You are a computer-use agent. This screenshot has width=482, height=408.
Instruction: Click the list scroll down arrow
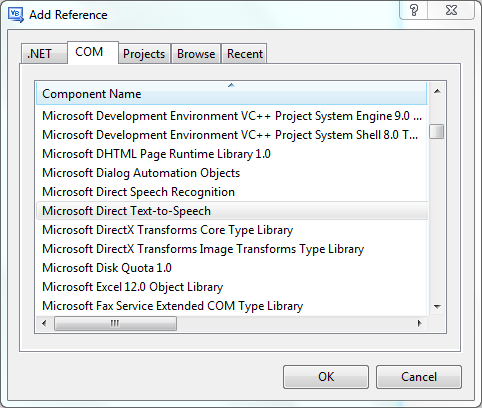pyautogui.click(x=437, y=306)
